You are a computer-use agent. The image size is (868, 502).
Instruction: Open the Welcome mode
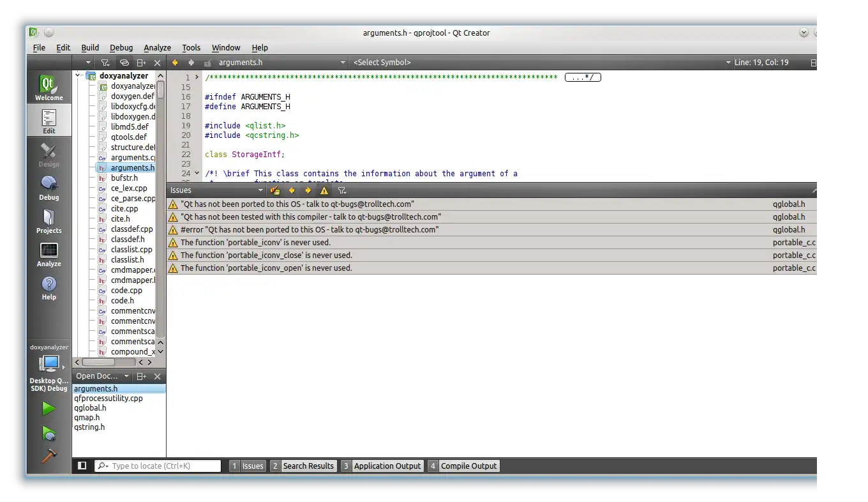coord(49,87)
